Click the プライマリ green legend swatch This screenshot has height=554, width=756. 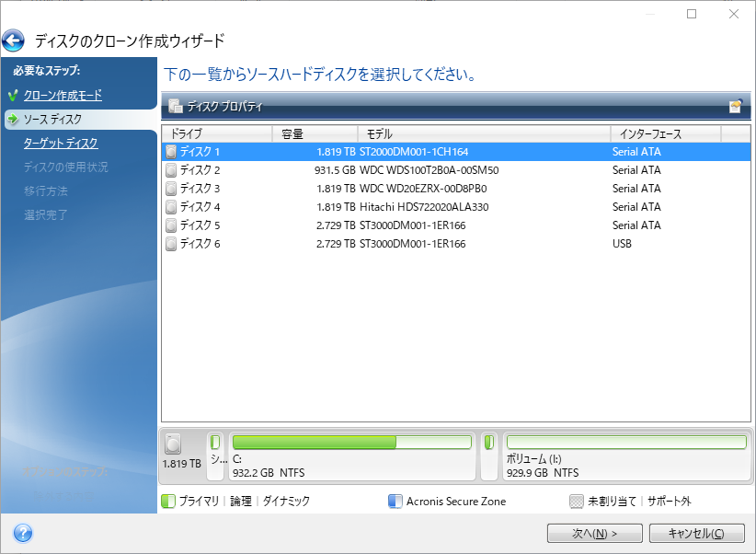(168, 501)
